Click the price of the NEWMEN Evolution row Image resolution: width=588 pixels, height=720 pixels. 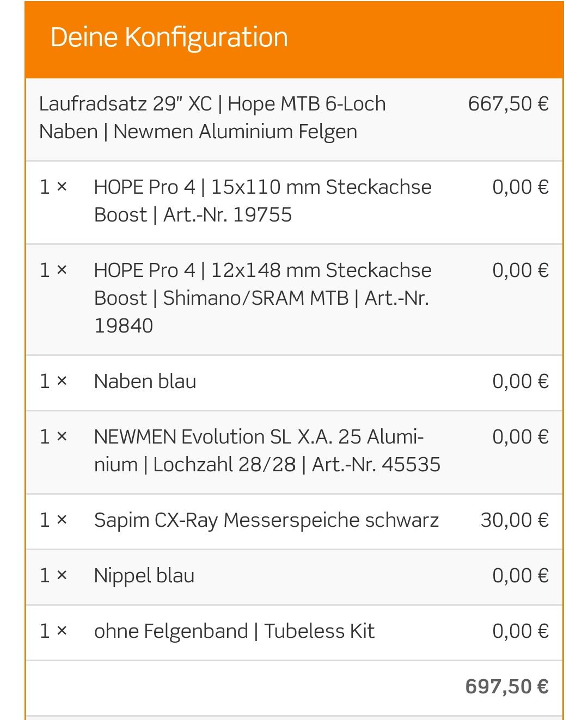pyautogui.click(x=520, y=437)
